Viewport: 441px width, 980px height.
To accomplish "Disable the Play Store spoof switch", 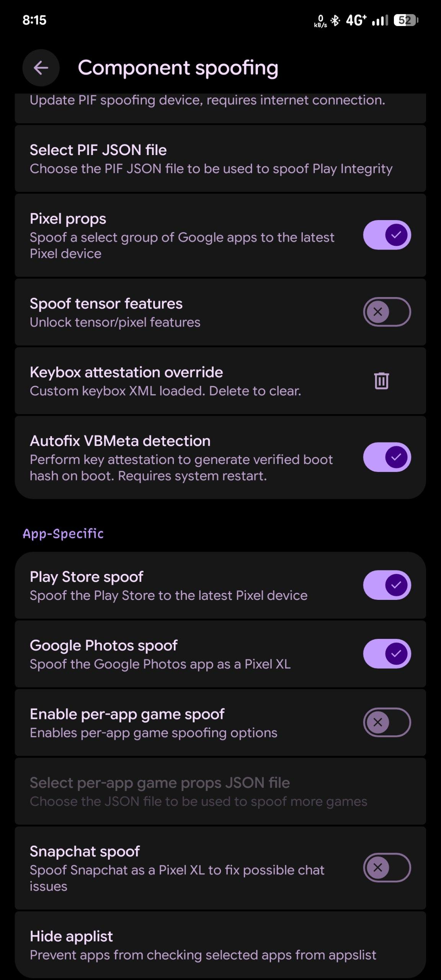I will (387, 585).
